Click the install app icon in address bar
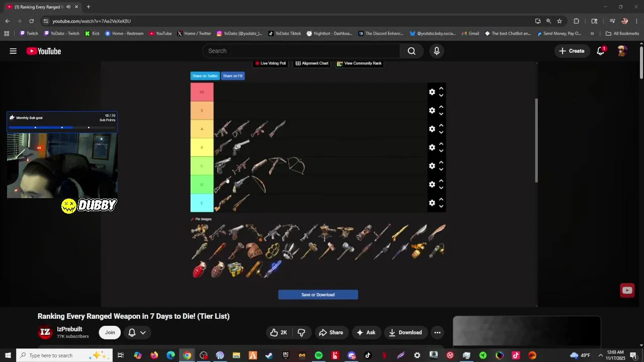This screenshot has height=362, width=644. pyautogui.click(x=538, y=21)
